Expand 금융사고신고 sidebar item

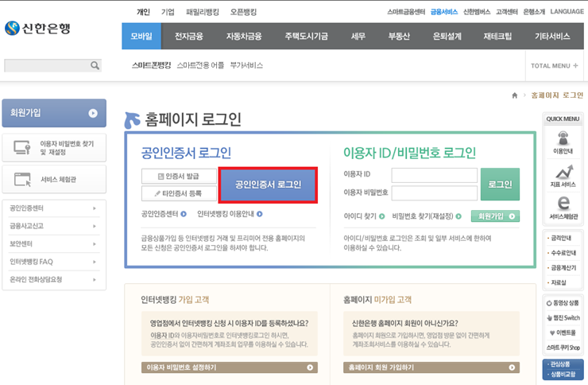pyautogui.click(x=54, y=226)
